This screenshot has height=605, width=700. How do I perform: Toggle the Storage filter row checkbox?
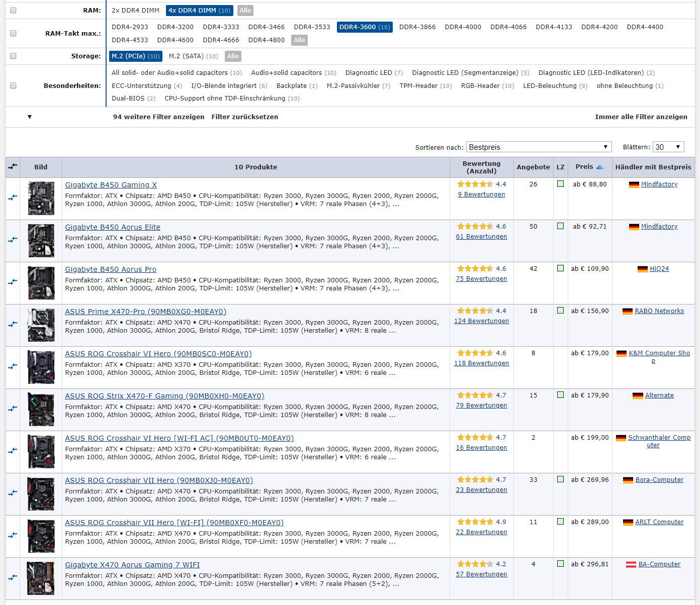pos(13,56)
